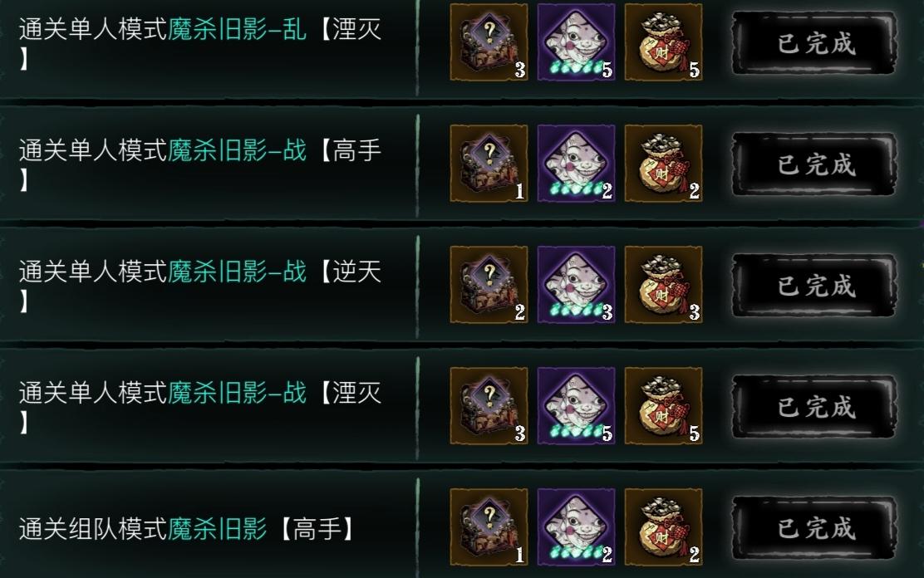Click money bag in 魔杀旧影–战【高手】row

point(664,164)
